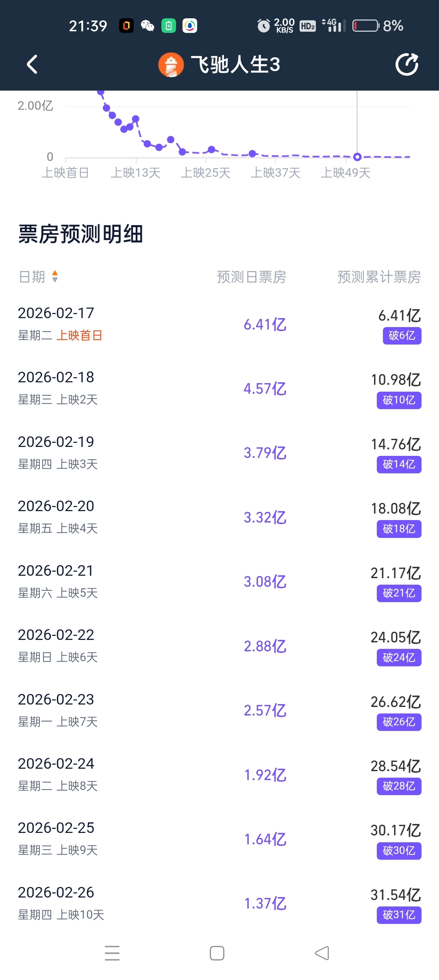
Task: Tap the 破21亿 milestone badge
Action: pyautogui.click(x=399, y=593)
